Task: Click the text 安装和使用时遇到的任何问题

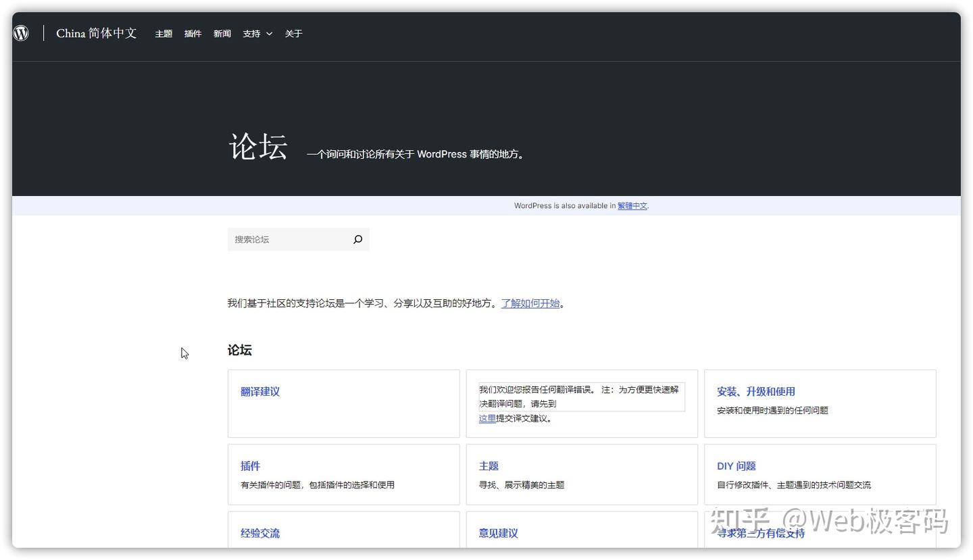Action: point(772,411)
